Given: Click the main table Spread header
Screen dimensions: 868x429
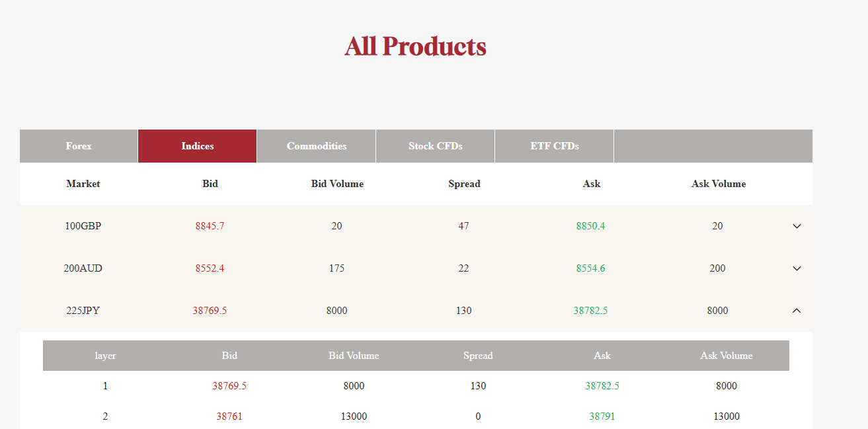Looking at the screenshot, I should click(x=464, y=184).
